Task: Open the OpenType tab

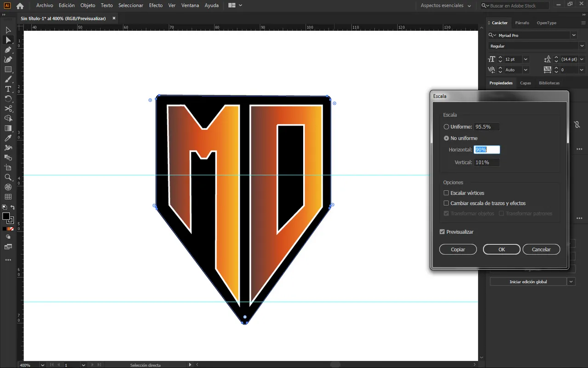Action: pos(547,23)
